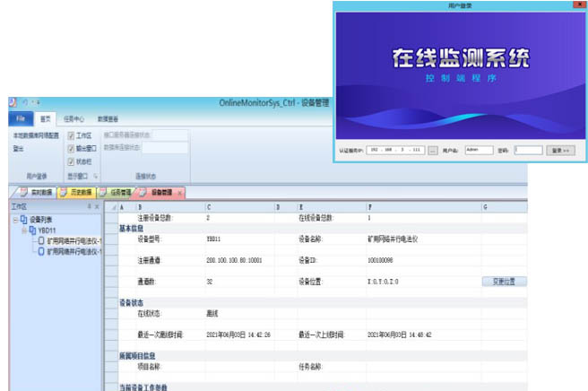Toggle the 工作区 checkbox
The image size is (588, 391).
click(71, 136)
